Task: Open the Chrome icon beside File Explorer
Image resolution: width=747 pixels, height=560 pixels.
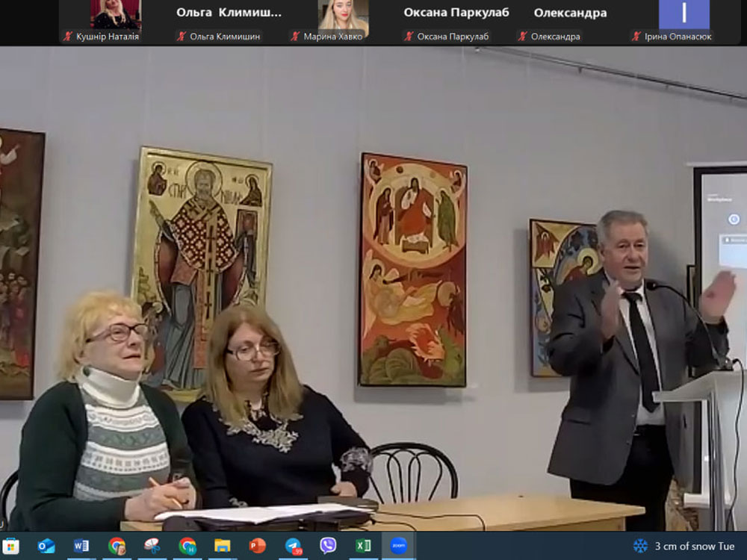Action: click(187, 546)
